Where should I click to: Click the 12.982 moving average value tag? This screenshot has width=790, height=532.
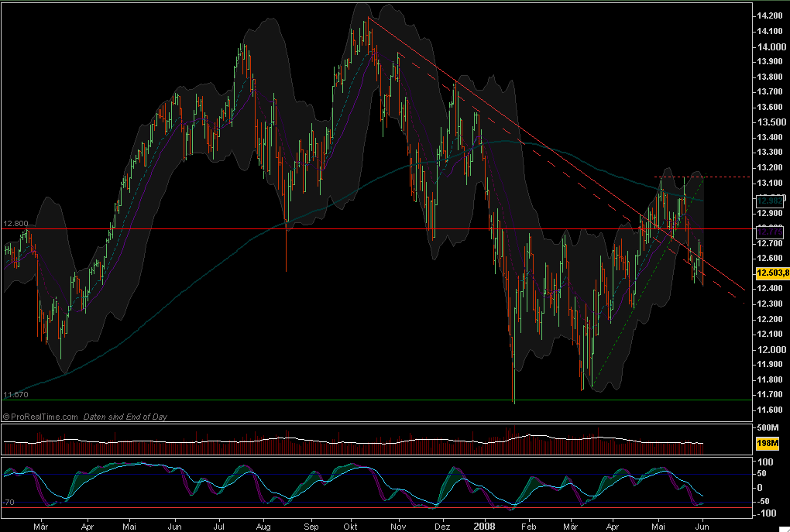771,201
